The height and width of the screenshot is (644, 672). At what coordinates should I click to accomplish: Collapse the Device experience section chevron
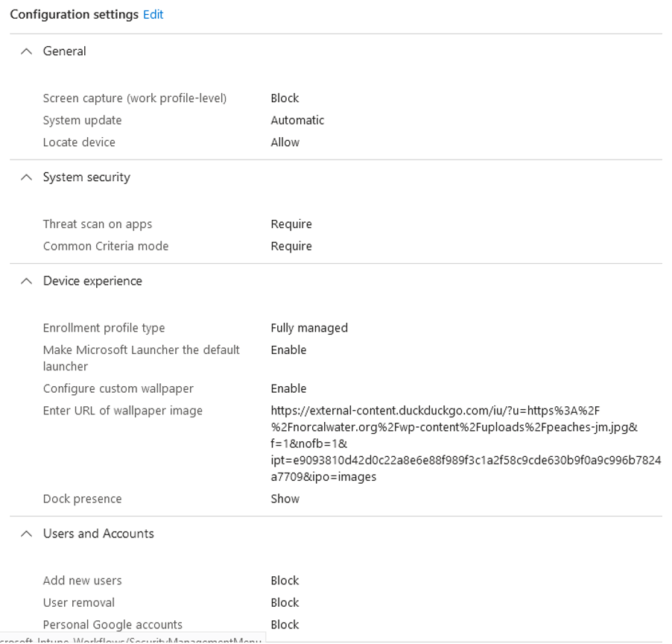click(x=27, y=281)
